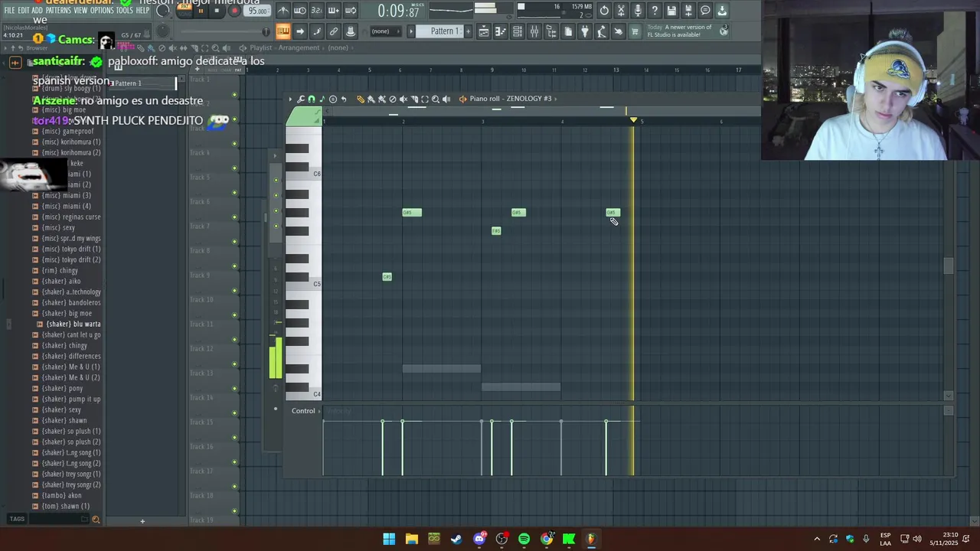Viewport: 980px width, 551px height.
Task: Click the browser search magnifier icon
Action: pyautogui.click(x=96, y=520)
